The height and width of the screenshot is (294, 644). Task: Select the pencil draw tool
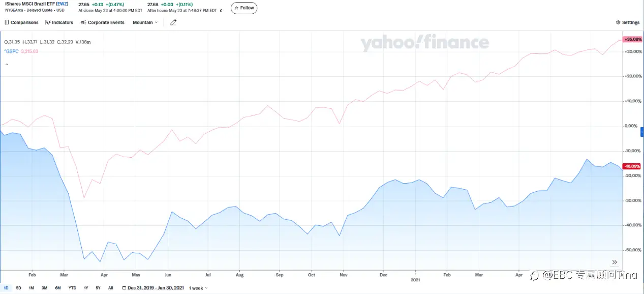coord(173,22)
